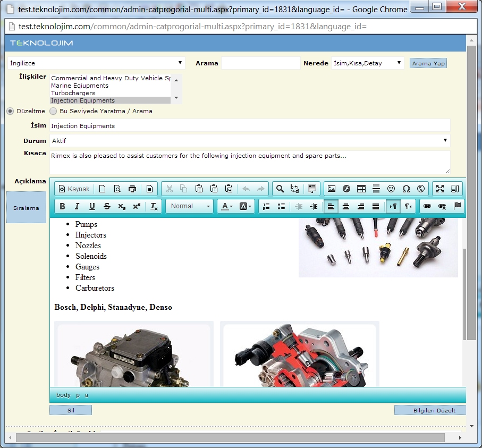Create a new page in the editor

[103, 189]
